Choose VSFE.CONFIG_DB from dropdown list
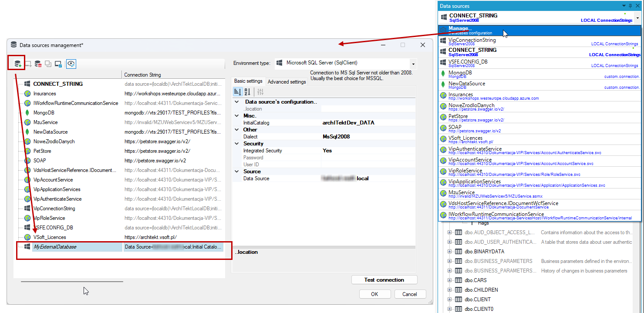644x313 pixels. 539,63
